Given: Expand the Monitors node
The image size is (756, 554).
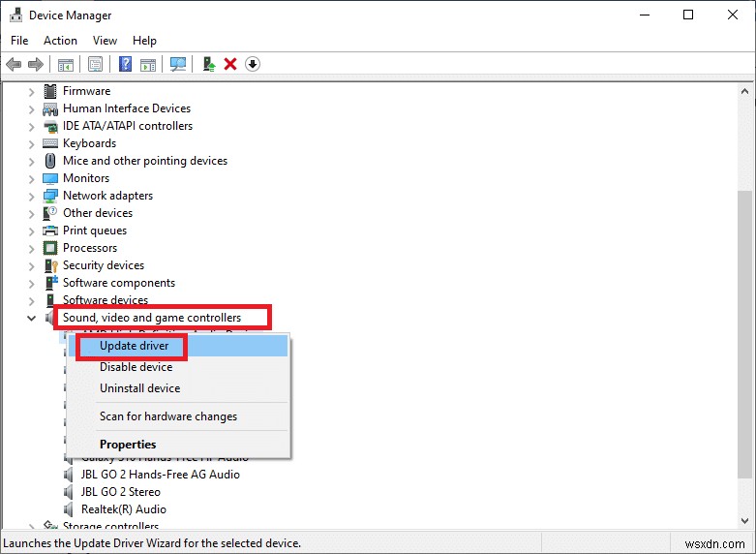Looking at the screenshot, I should (31, 179).
